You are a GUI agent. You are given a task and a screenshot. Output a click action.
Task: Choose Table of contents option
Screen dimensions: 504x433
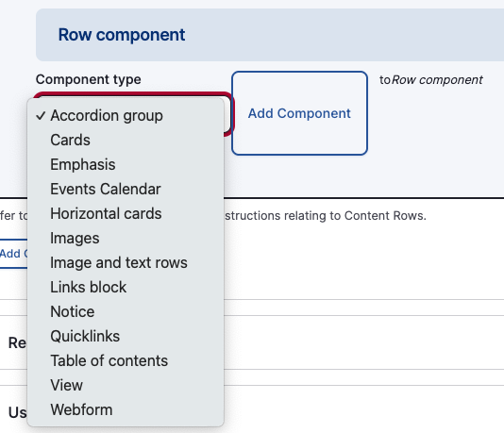126,360
